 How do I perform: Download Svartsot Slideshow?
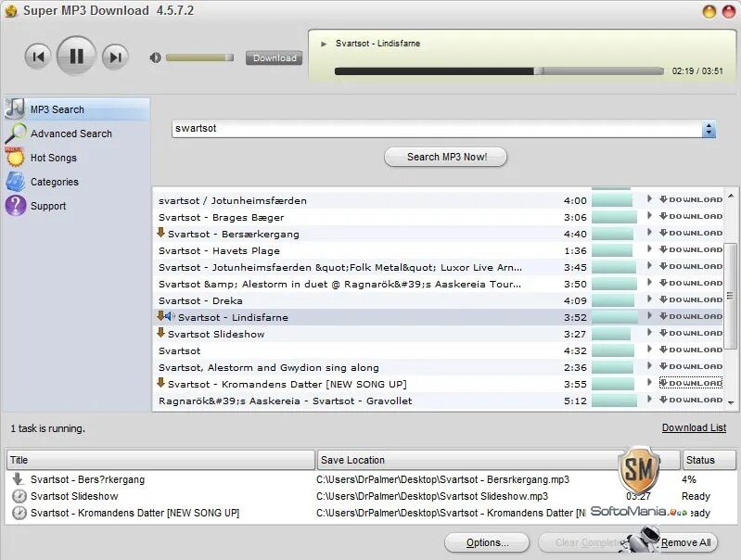pyautogui.click(x=691, y=333)
